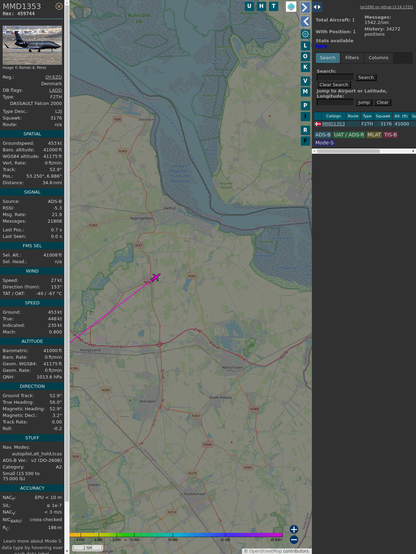Focus the Search text field
This screenshot has height=554, width=416.
click(x=335, y=77)
